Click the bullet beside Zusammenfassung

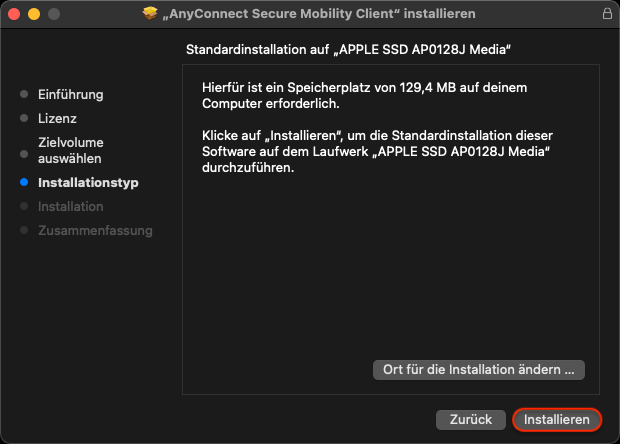pyautogui.click(x=24, y=230)
